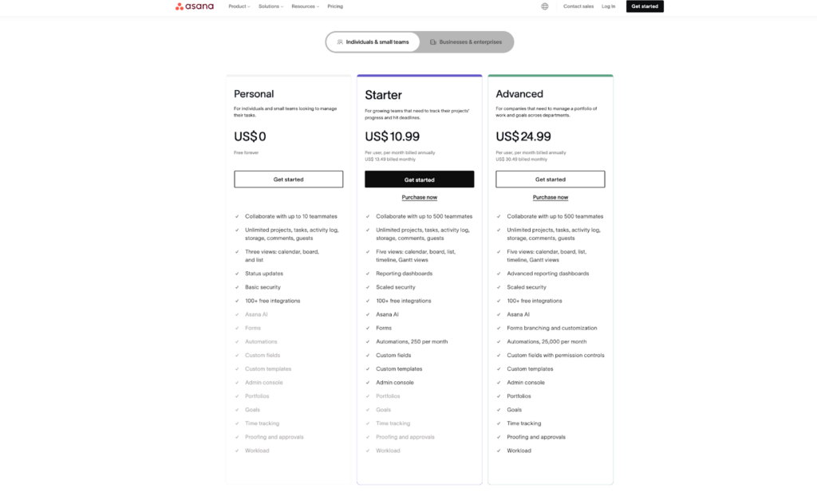
Task: Click 'Admin console' in Starter plan
Action: (x=395, y=382)
